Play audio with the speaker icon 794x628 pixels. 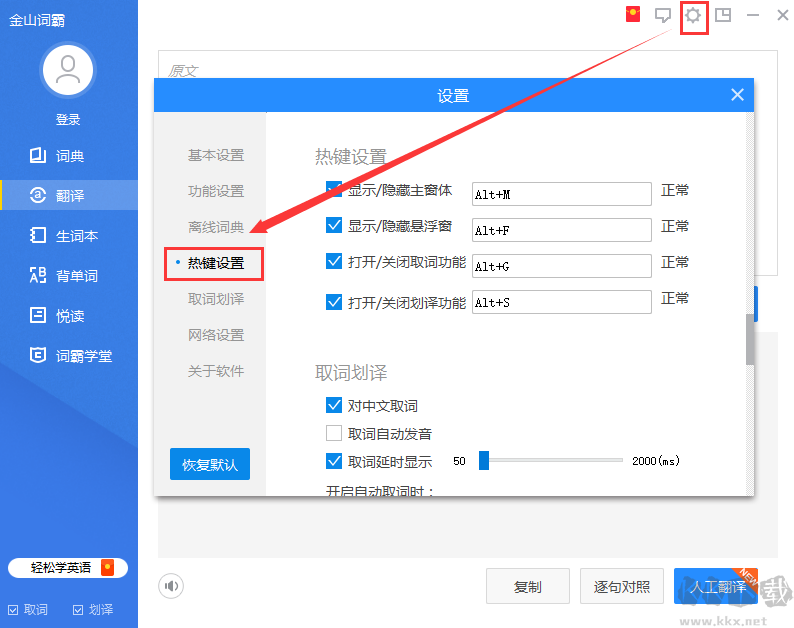171,586
